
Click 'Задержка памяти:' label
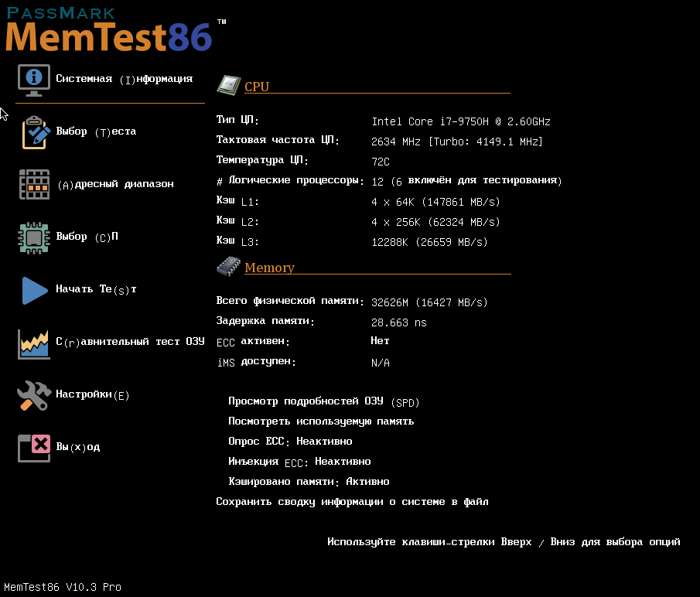click(265, 321)
